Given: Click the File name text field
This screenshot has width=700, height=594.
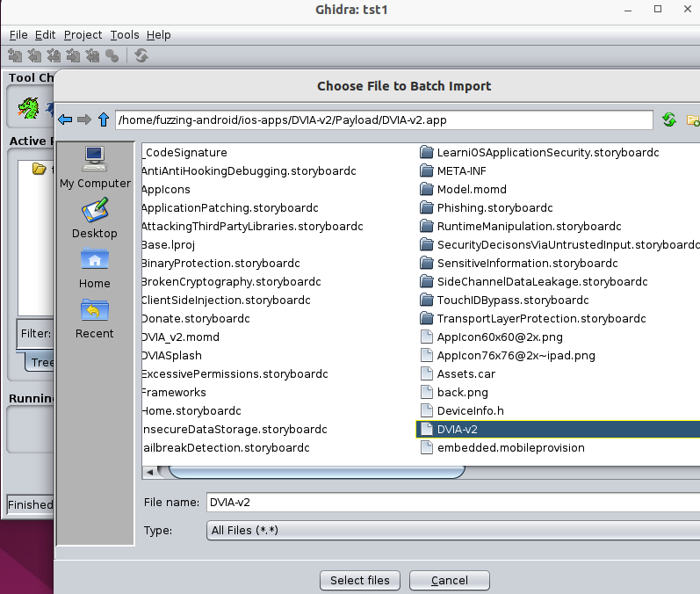Looking at the screenshot, I should tap(452, 503).
